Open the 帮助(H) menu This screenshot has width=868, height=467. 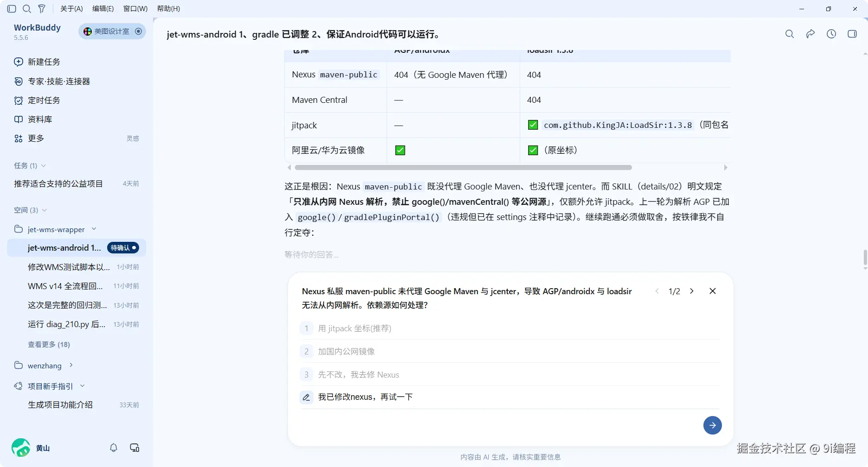tap(168, 9)
